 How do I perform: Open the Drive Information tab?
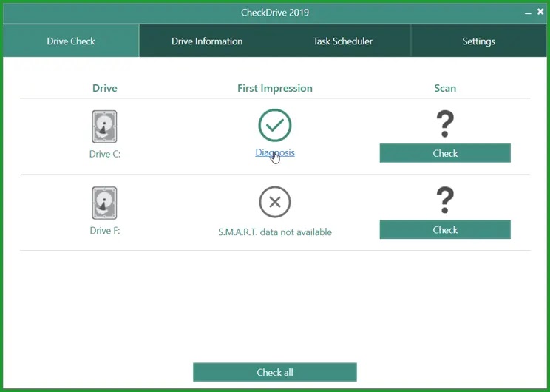click(207, 41)
